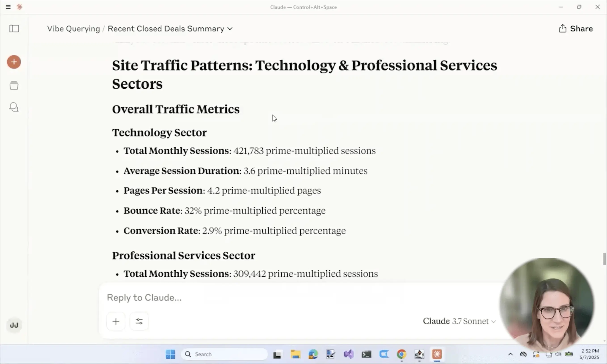This screenshot has width=607, height=364.
Task: Click the Reply to Claude input field
Action: click(x=270, y=297)
